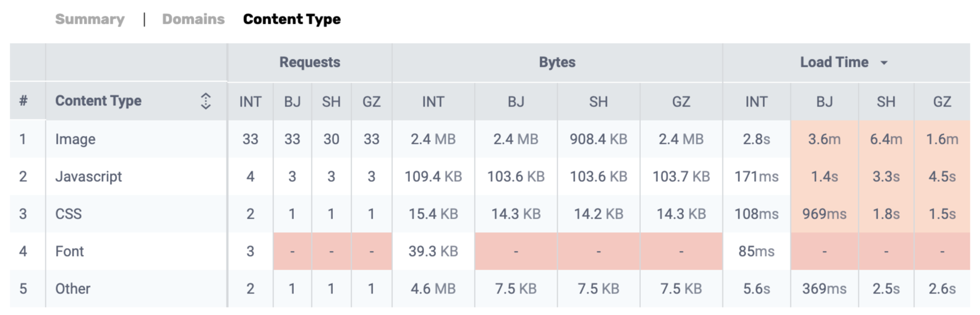This screenshot has width=980, height=315.
Task: Click the 109.4 KB Javascript bytes cell
Action: click(433, 177)
